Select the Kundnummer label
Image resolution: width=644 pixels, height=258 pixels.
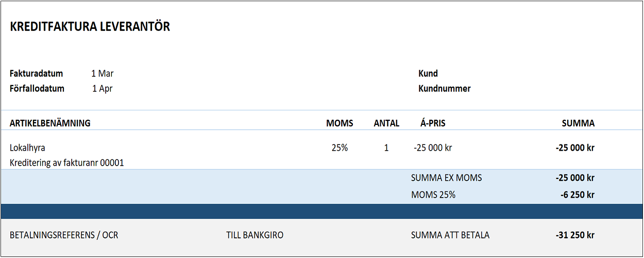tap(445, 89)
